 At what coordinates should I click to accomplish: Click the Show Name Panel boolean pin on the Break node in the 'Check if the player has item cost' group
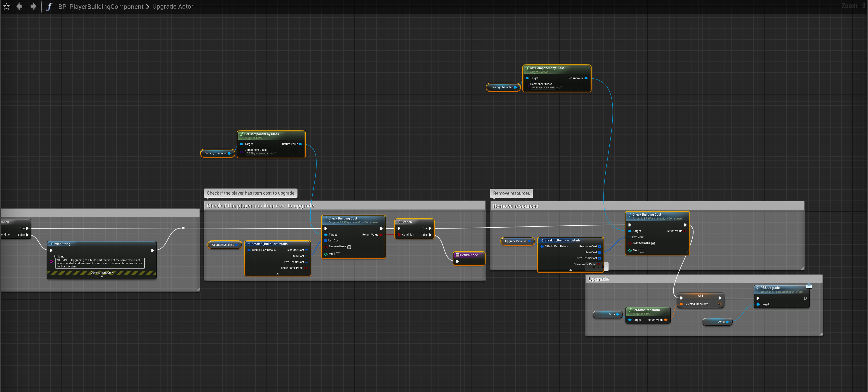306,268
